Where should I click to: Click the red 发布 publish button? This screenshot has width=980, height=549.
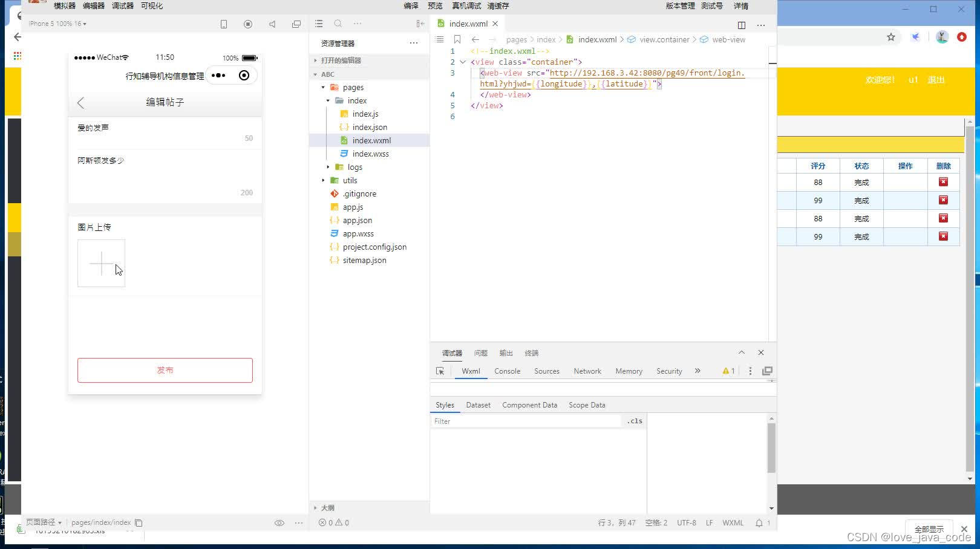coord(165,370)
